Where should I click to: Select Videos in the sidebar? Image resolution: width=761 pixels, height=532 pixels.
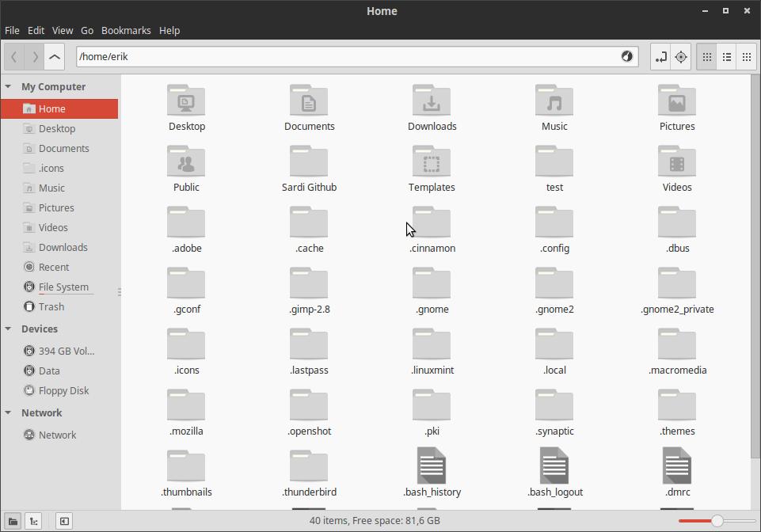[x=59, y=228]
